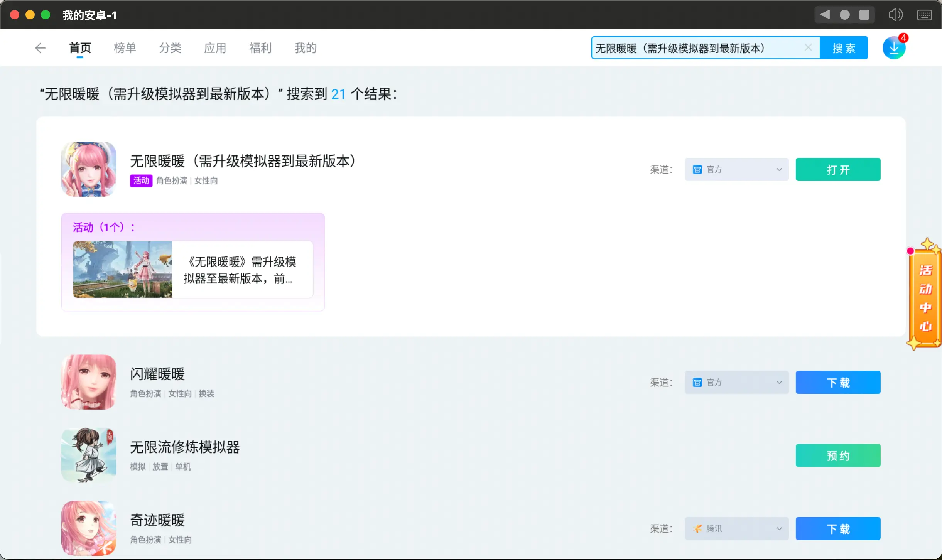Switch to the 福利 tab
Viewport: 942px width, 560px height.
click(260, 48)
